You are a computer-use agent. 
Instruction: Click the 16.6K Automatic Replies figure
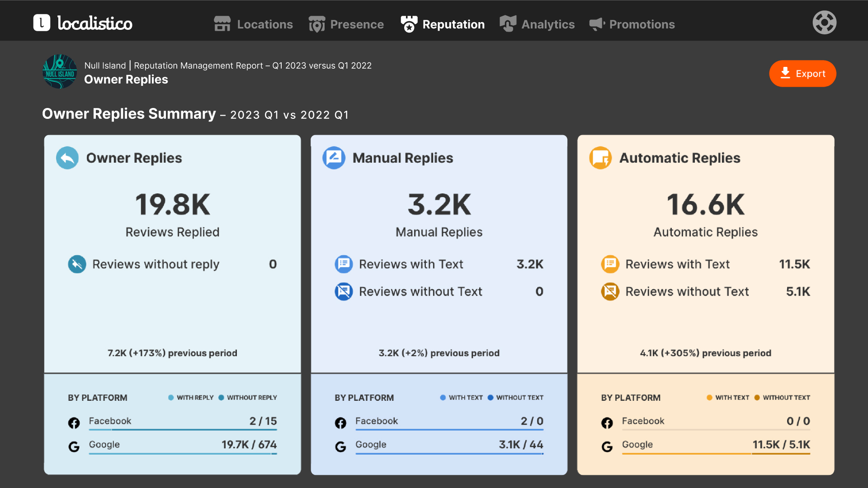tap(705, 205)
